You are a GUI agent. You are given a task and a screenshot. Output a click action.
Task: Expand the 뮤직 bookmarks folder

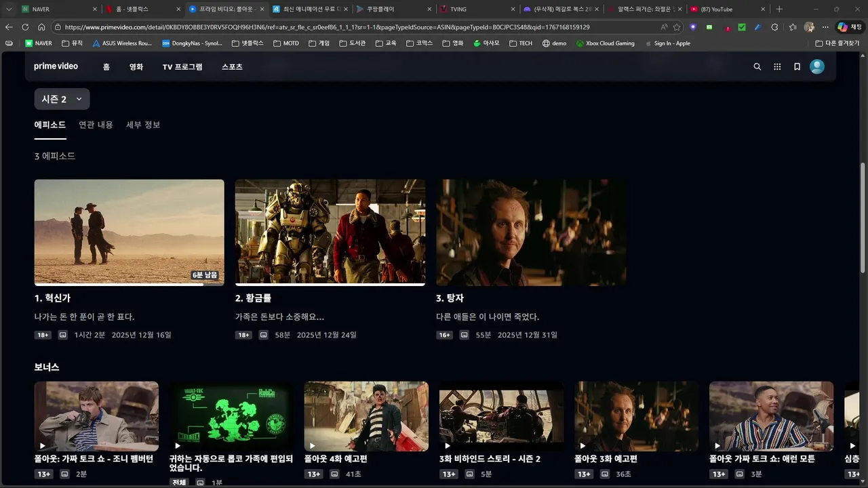click(72, 43)
